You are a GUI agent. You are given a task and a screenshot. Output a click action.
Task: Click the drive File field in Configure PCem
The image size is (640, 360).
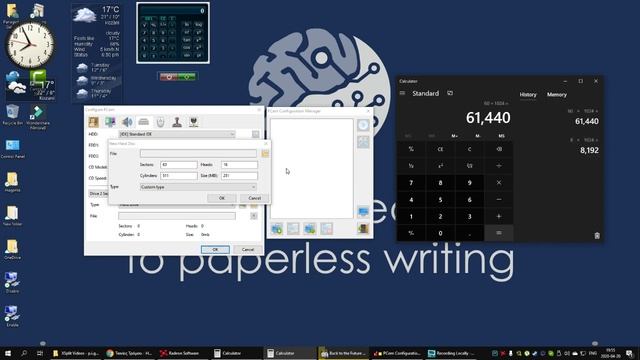(177, 216)
